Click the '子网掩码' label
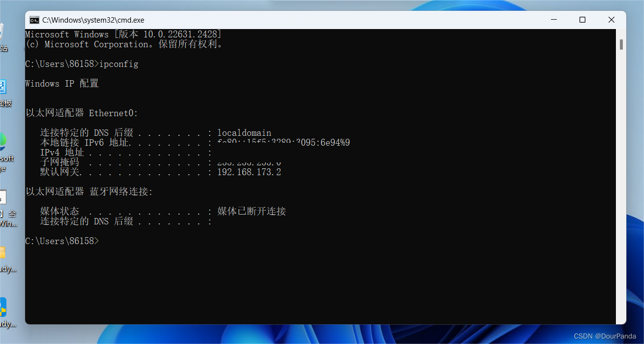This screenshot has height=344, width=644. click(60, 162)
